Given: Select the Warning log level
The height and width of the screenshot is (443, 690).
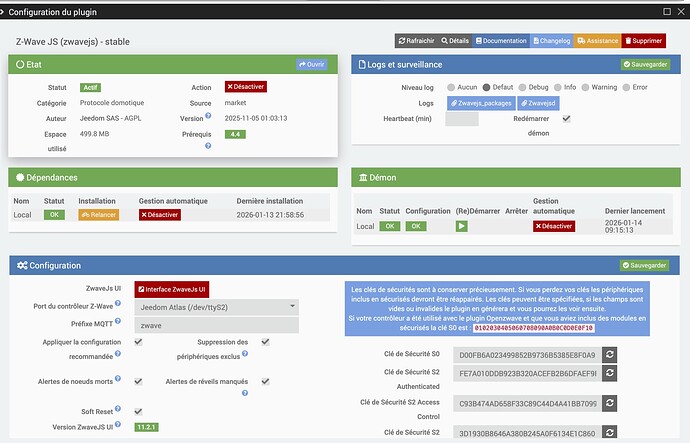Looking at the screenshot, I should click(585, 87).
